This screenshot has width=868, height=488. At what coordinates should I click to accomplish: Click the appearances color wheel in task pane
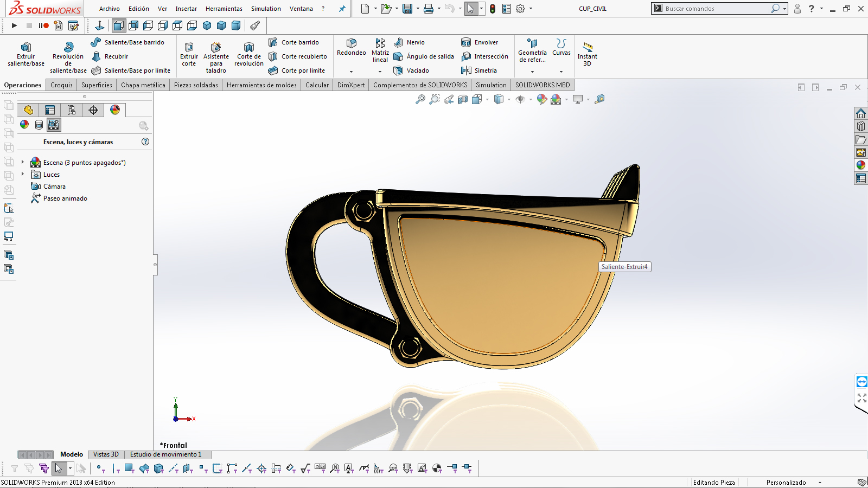861,165
